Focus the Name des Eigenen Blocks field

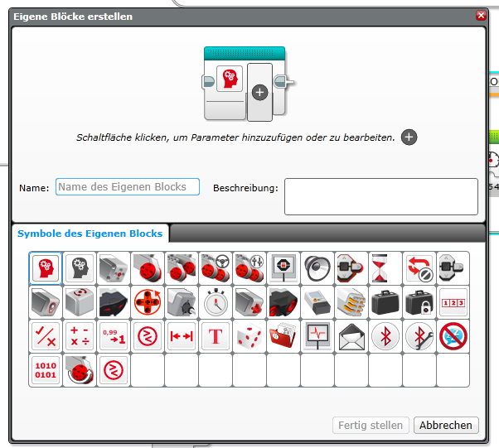pos(128,187)
